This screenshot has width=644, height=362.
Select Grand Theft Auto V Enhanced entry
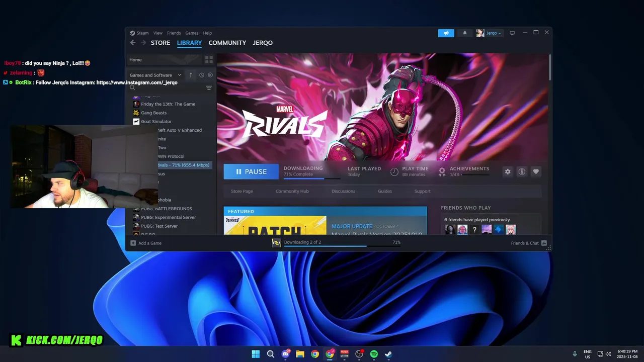179,130
